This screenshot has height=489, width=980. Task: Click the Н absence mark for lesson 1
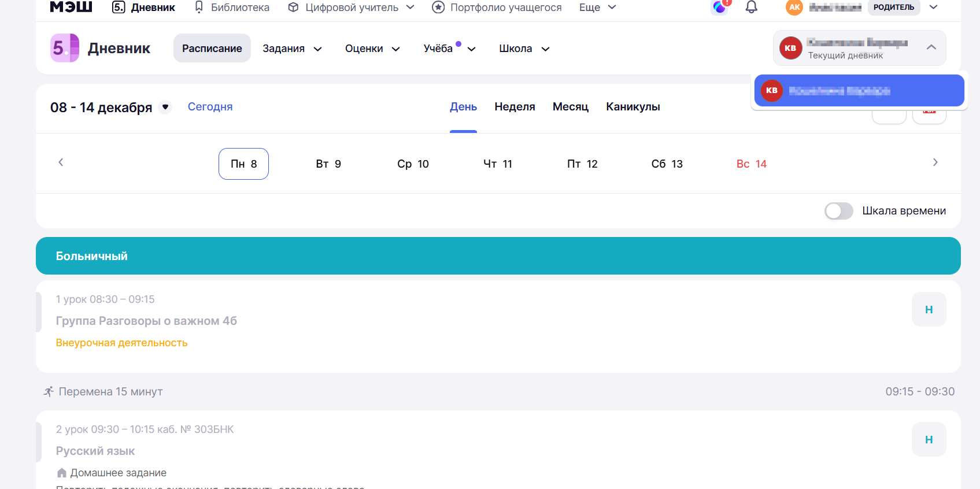[929, 309]
